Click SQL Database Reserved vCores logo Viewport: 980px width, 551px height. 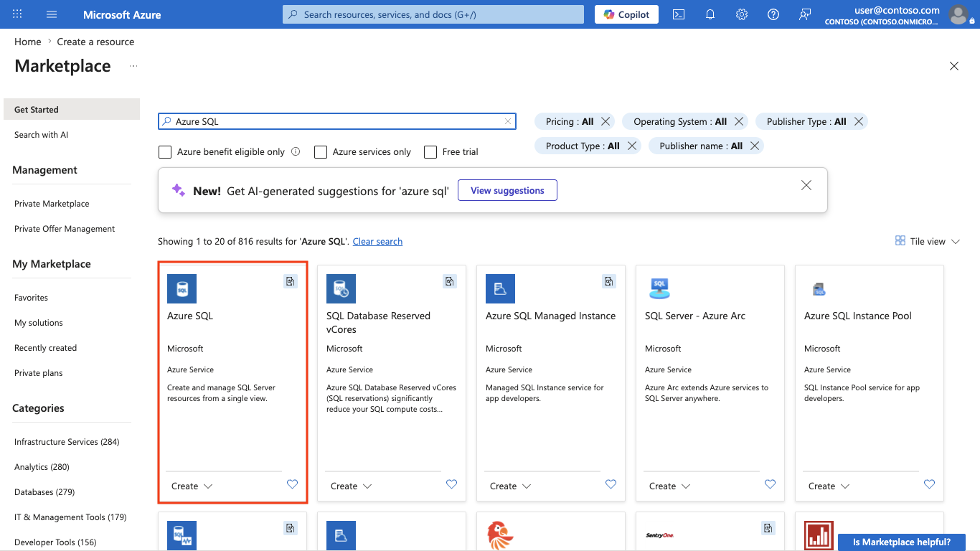click(341, 288)
